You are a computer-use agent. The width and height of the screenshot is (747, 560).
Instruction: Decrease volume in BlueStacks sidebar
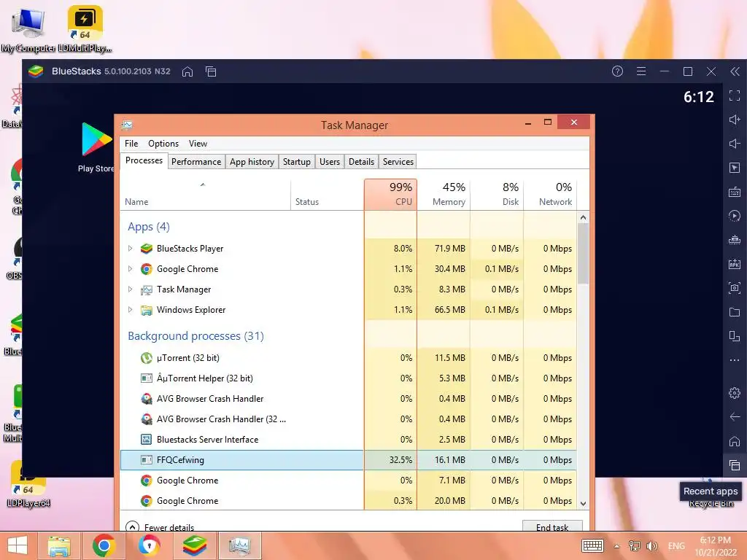[x=735, y=144]
